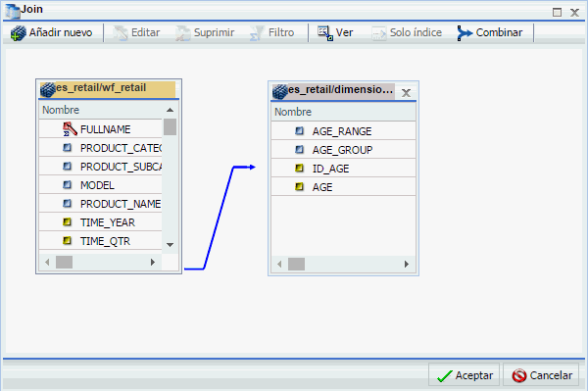Screen dimensions: 588x391
Task: Click the FULLNAME defined-field icon
Action: click(x=70, y=129)
